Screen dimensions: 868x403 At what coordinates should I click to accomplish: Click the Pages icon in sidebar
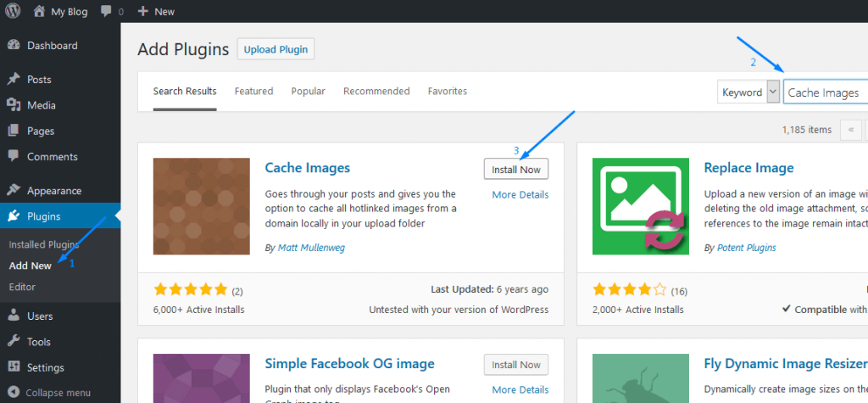pyautogui.click(x=14, y=131)
